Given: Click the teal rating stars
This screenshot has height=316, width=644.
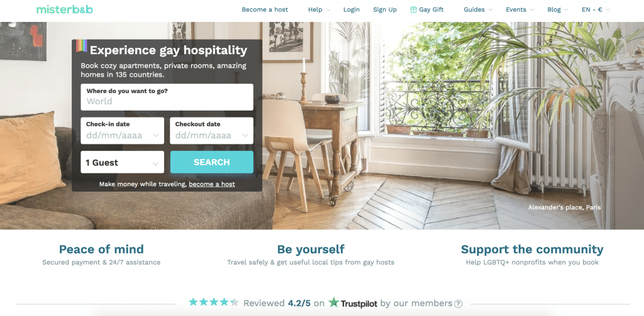Looking at the screenshot, I should pos(214,302).
